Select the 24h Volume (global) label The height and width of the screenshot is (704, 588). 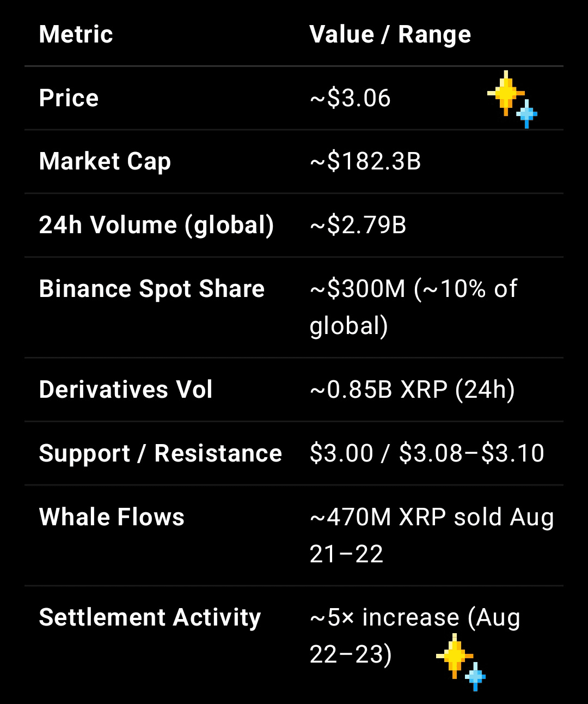click(157, 225)
